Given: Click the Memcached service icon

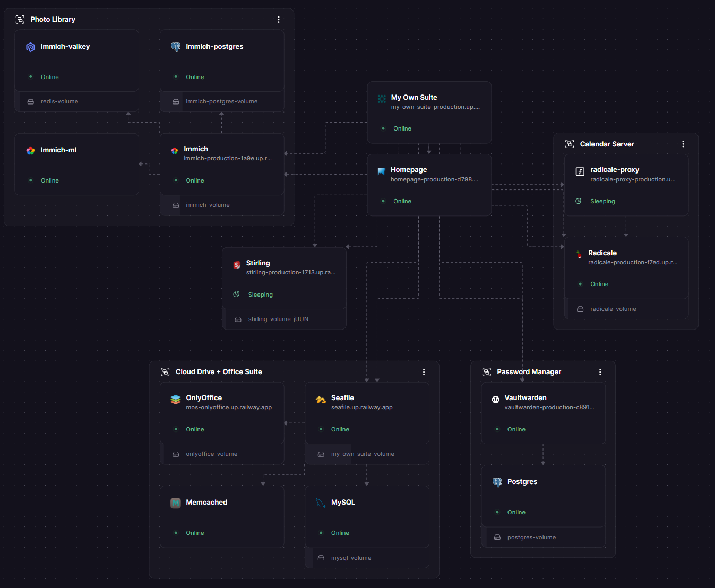Looking at the screenshot, I should [176, 503].
